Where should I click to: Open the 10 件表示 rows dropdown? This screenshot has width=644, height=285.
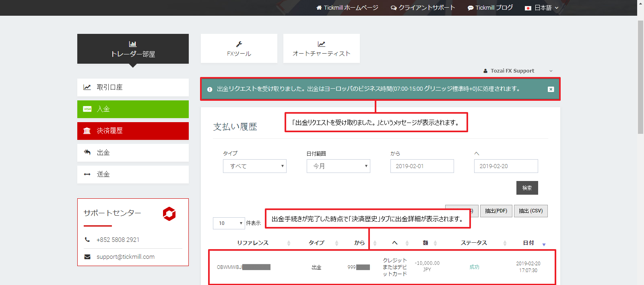click(229, 223)
